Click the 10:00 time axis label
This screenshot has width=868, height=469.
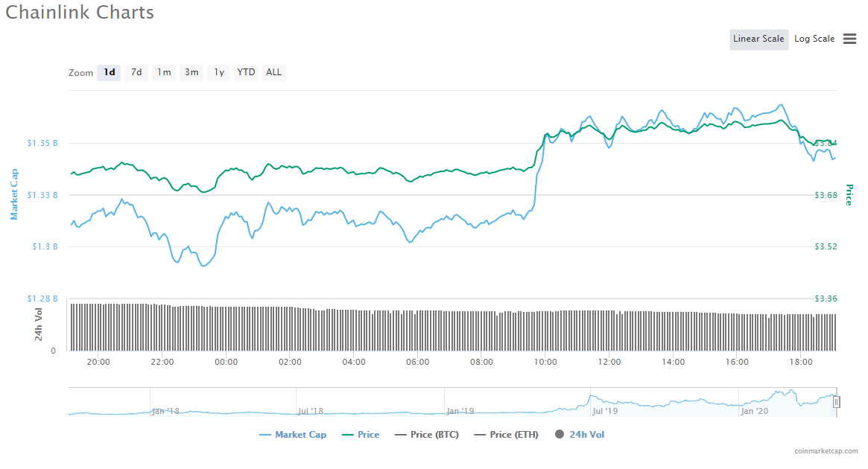click(x=545, y=363)
